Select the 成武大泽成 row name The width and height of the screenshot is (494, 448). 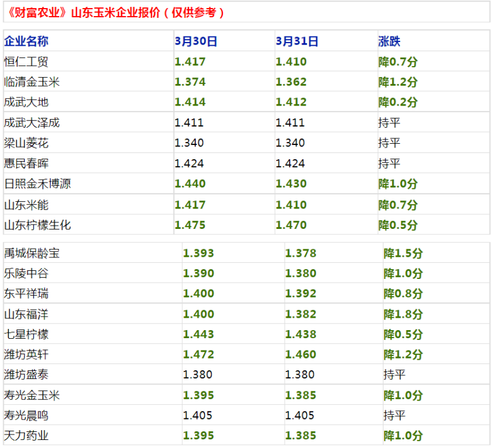(x=32, y=122)
